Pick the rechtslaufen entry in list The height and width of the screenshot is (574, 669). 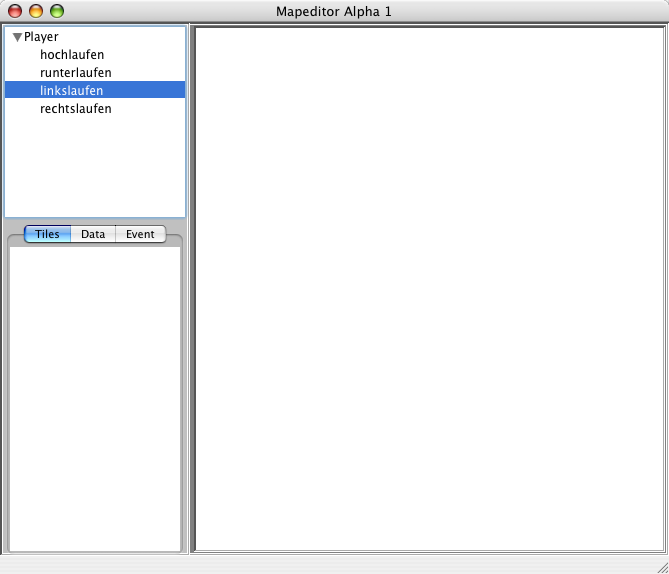[x=75, y=109]
